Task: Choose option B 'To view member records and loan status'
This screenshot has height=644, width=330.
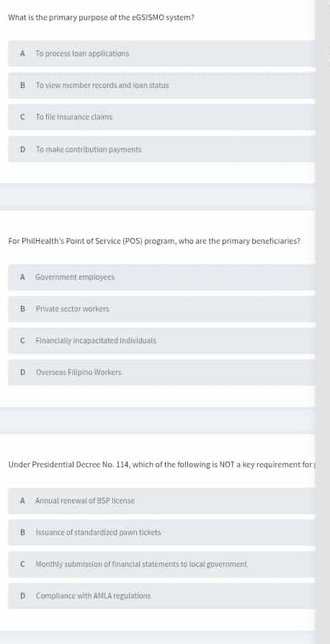Action: click(x=161, y=85)
